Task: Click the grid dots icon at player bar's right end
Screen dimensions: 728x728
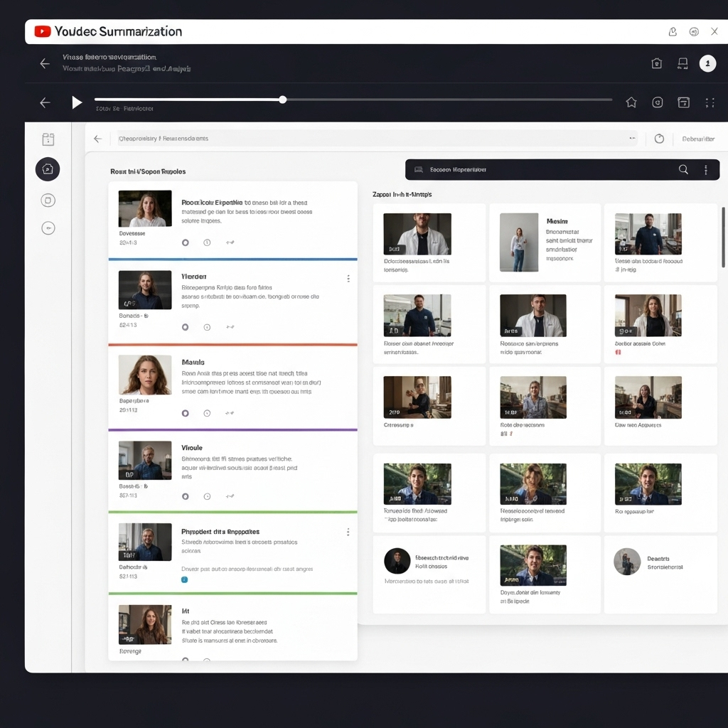Action: click(710, 102)
